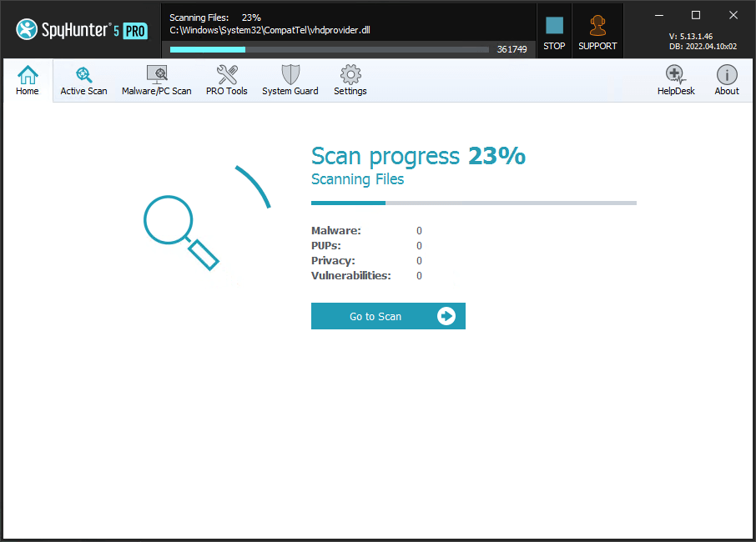Open Settings gear in toolbar

(x=350, y=80)
